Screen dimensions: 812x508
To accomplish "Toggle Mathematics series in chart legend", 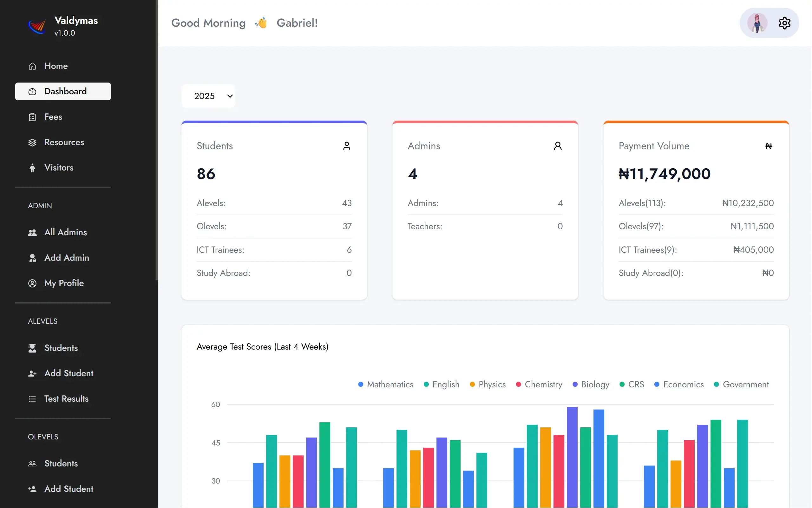I will tap(385, 384).
